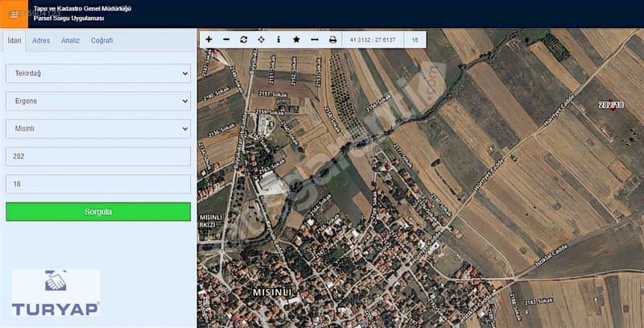Screen dimensions: 644x328
Task: Activate the crosshair locate tool
Action: point(261,39)
